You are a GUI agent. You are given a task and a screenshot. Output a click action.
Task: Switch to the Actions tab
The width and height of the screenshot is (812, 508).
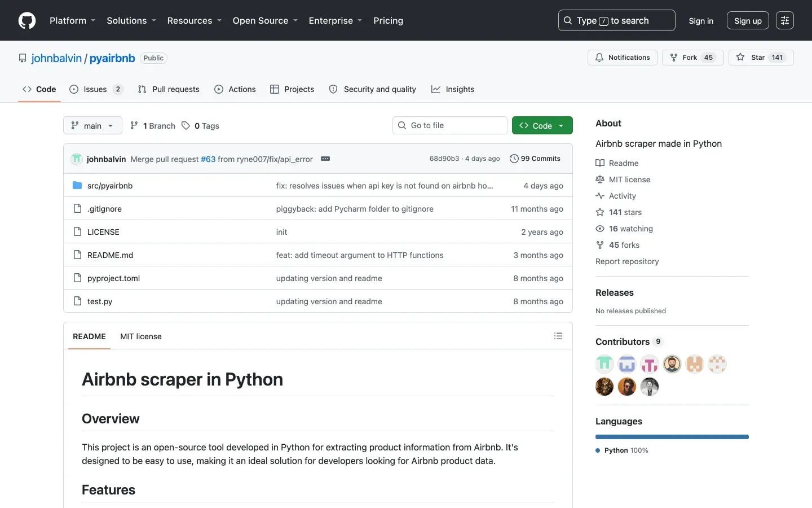pos(235,89)
